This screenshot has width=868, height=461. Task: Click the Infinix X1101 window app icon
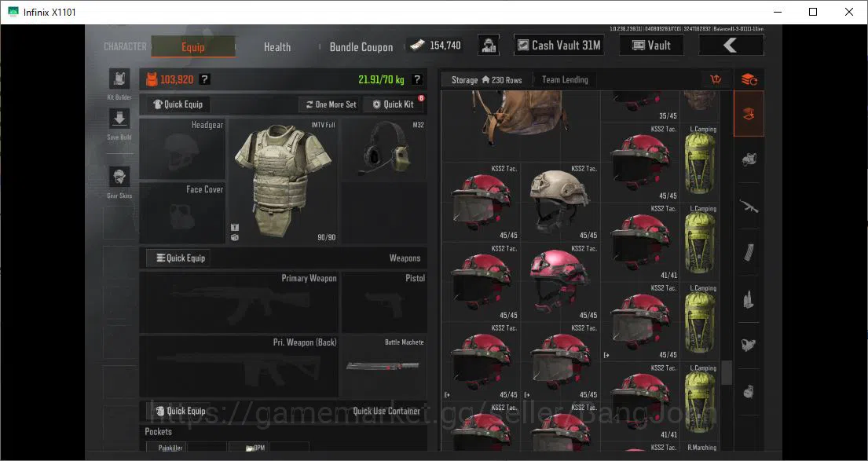[13, 12]
